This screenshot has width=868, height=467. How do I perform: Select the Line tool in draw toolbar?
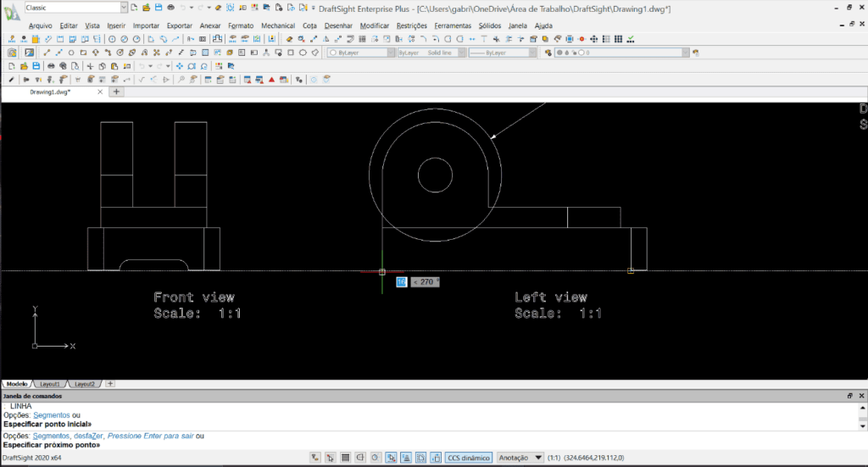47,53
